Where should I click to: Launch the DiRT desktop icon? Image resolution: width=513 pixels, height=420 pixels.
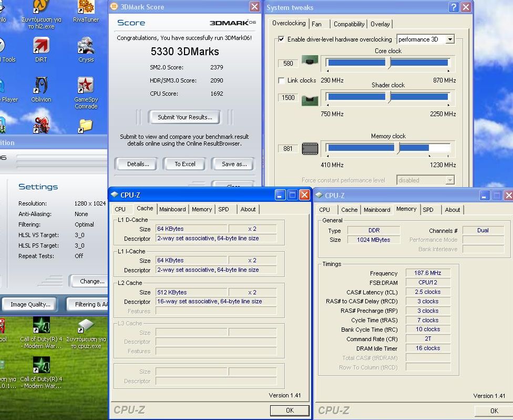point(41,50)
